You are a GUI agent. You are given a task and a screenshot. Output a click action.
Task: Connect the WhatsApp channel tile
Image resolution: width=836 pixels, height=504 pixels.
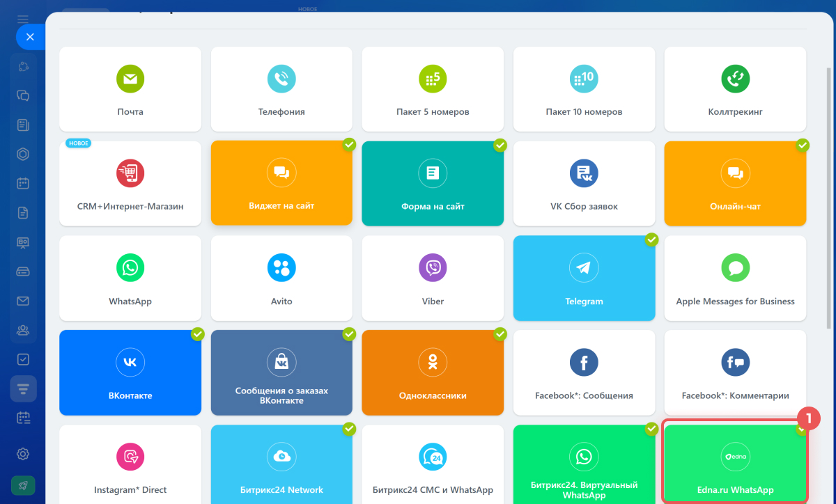tap(130, 278)
